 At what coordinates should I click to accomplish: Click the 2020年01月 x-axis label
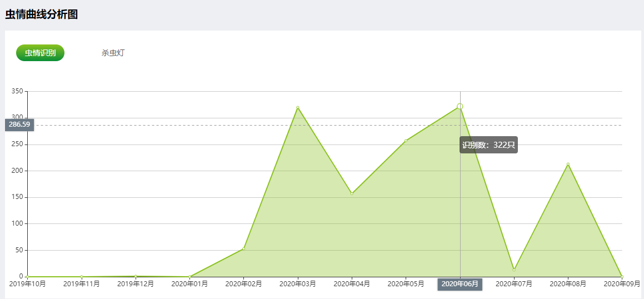(x=189, y=284)
